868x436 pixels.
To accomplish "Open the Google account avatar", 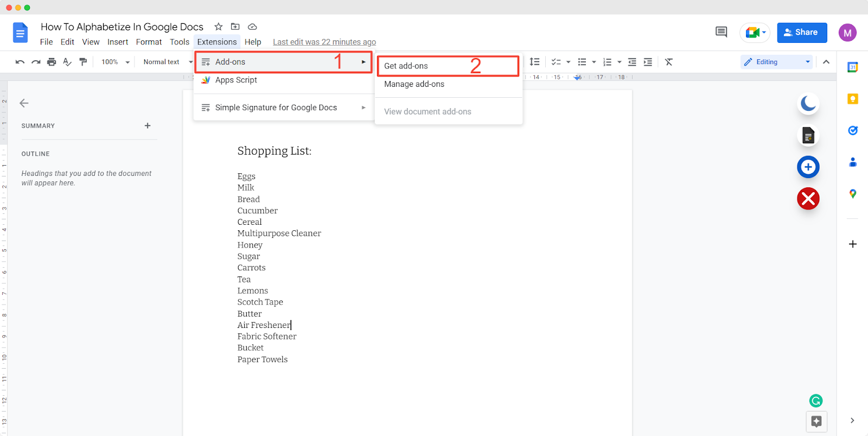I will 847,33.
